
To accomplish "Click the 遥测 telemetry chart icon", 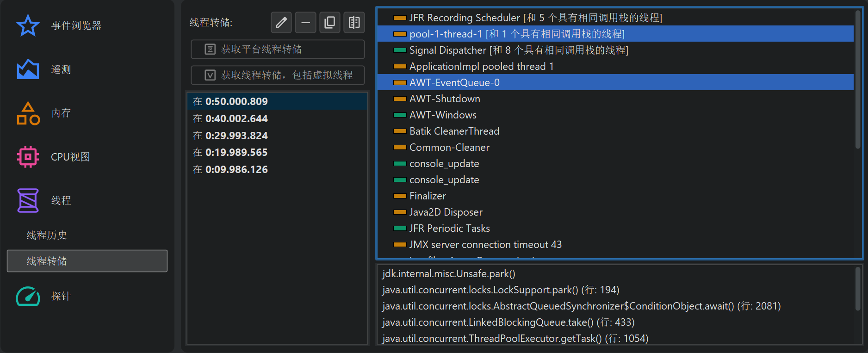I will 28,69.
